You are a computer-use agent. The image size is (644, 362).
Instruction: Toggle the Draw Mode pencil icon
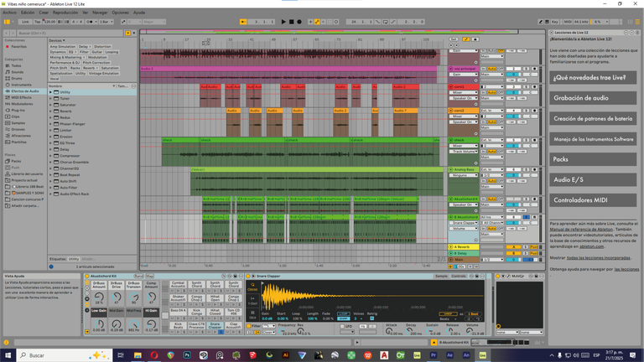pyautogui.click(x=541, y=22)
